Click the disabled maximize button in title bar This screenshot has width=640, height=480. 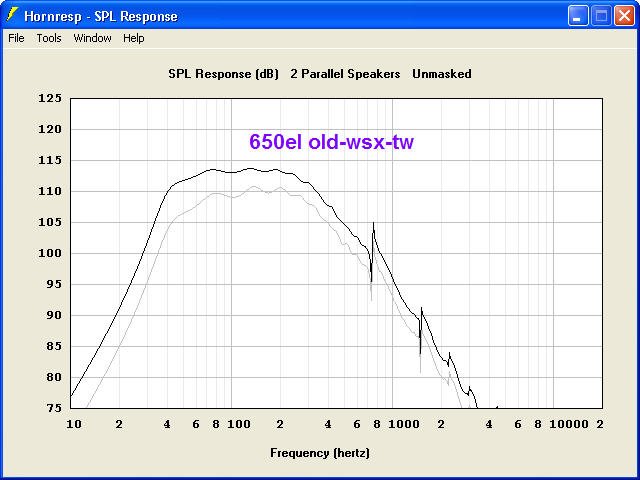pos(601,16)
